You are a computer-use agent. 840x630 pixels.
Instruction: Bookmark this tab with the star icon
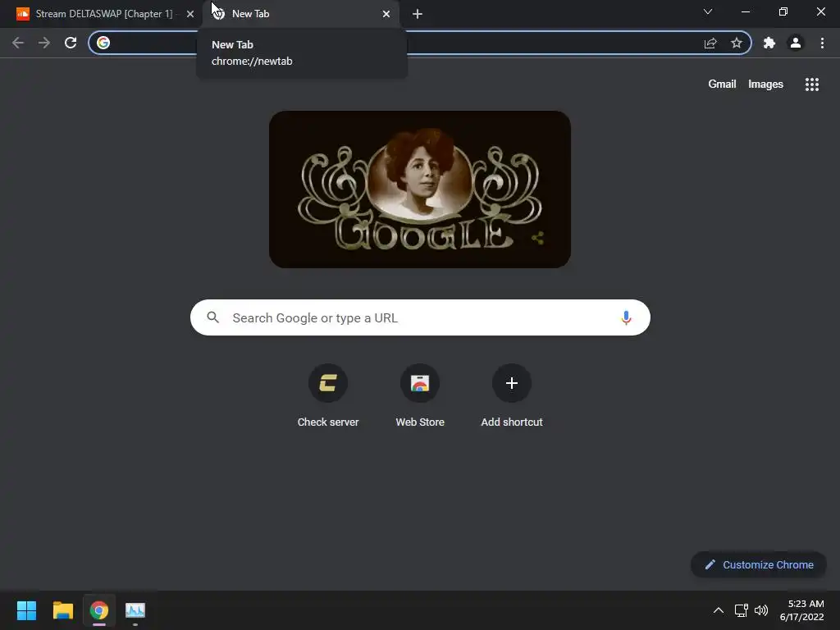click(737, 43)
